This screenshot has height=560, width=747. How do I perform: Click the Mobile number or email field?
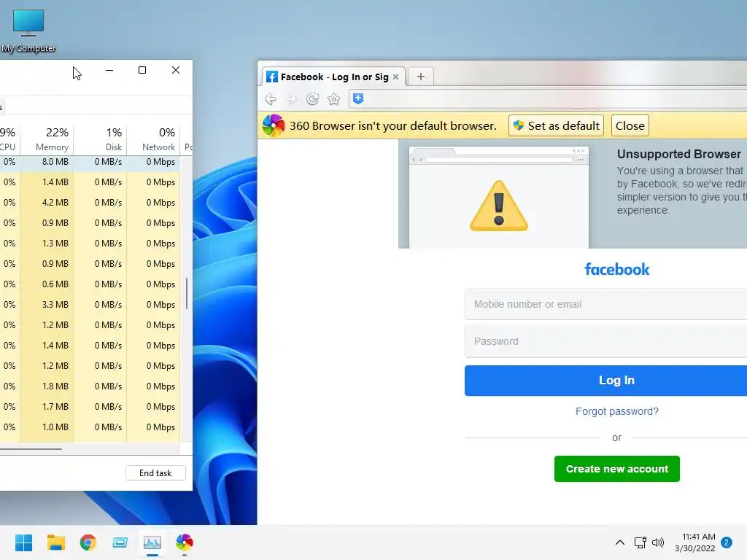click(x=605, y=304)
